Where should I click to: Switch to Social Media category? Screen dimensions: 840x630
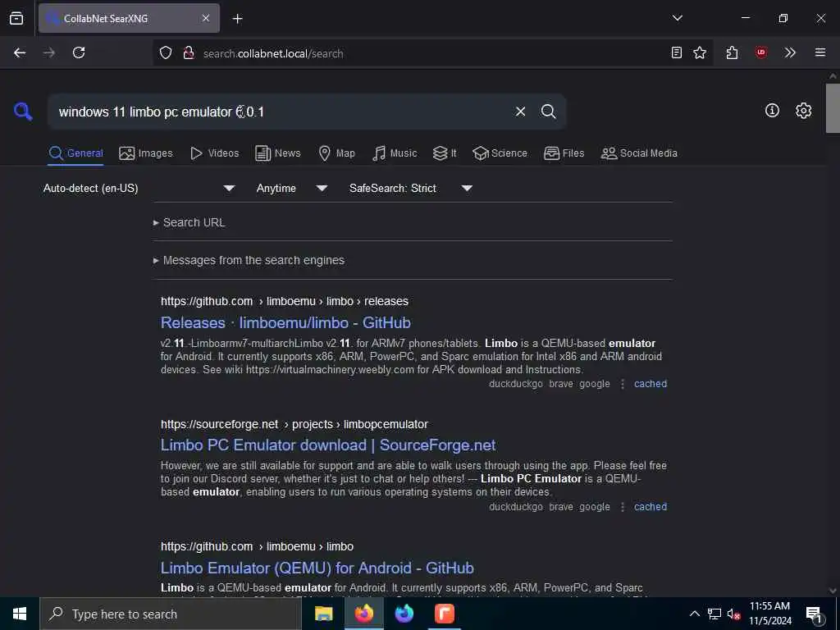coord(639,153)
